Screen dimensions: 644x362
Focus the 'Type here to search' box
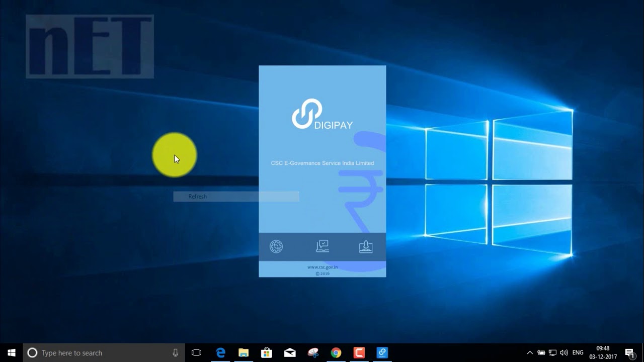pos(104,353)
